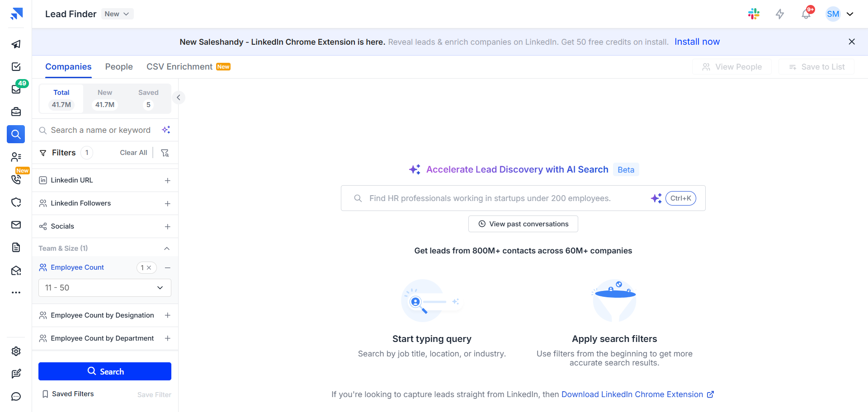
Task: Open the SM account profile menu
Action: (x=840, y=14)
